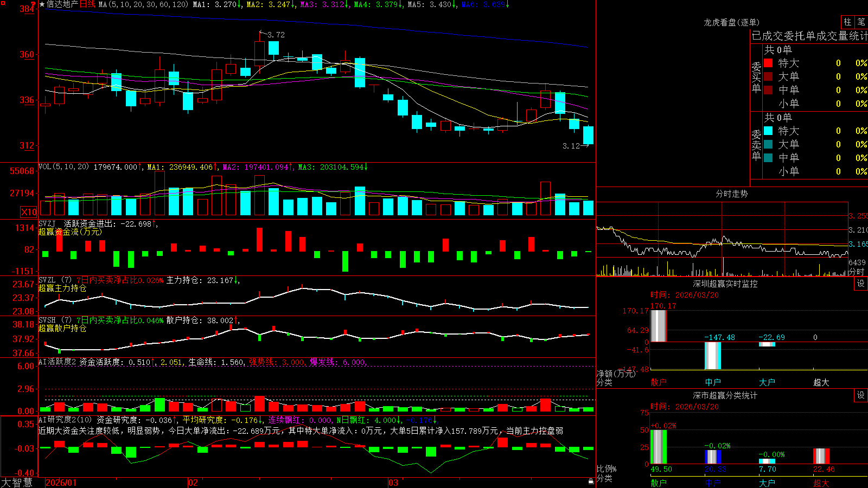Click the dark red 大单 buy-order swatch

[768, 76]
